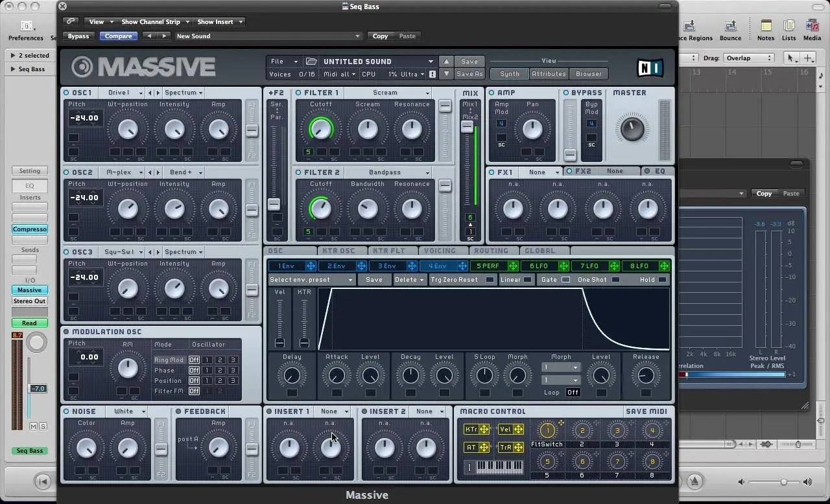
Task: Open New Sound setting dropdown
Action: point(268,36)
